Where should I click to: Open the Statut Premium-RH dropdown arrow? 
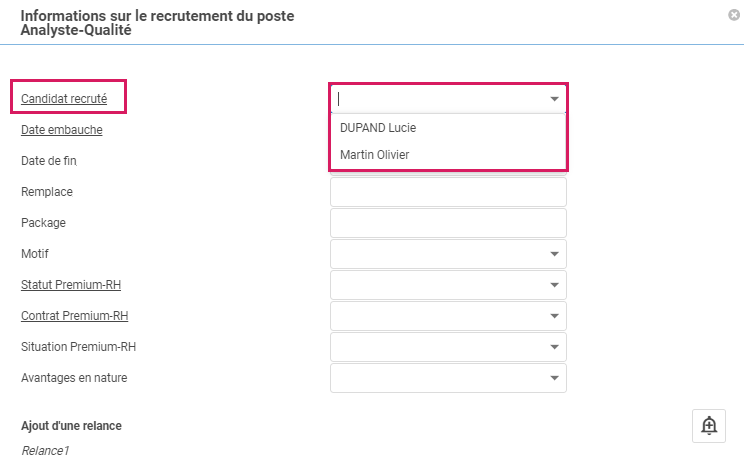pyautogui.click(x=554, y=285)
